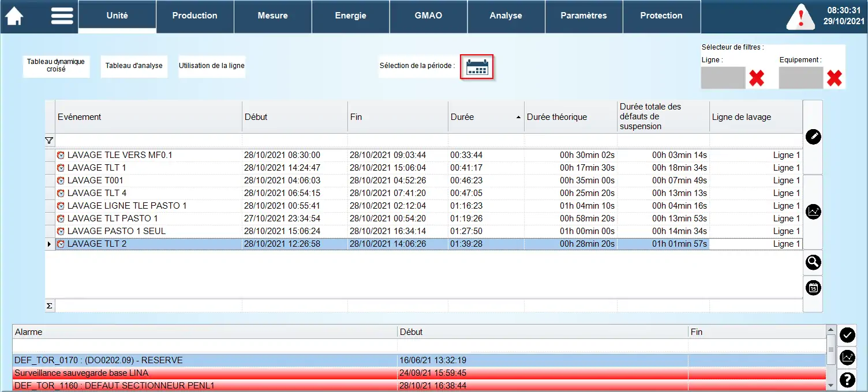Open the alarm warning triangle icon

click(x=800, y=17)
